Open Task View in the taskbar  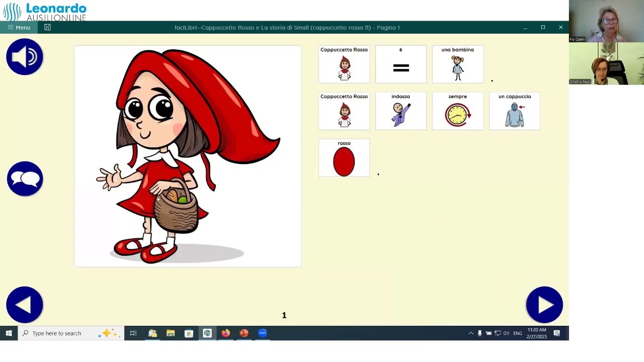tap(133, 333)
